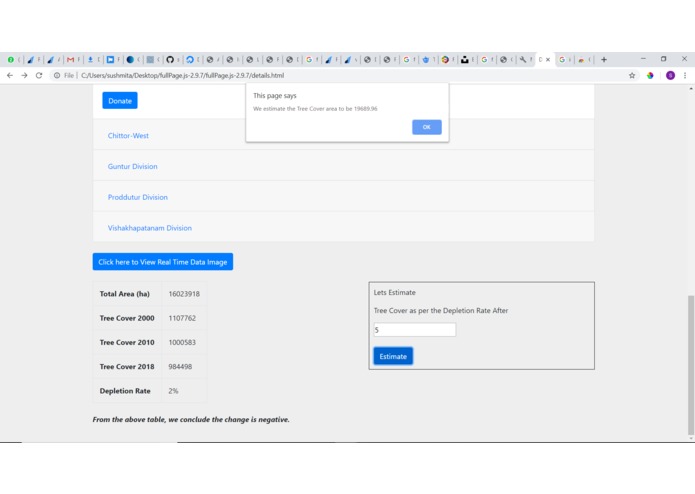Click the blue Donate button
The image size is (695, 494).
coord(120,101)
